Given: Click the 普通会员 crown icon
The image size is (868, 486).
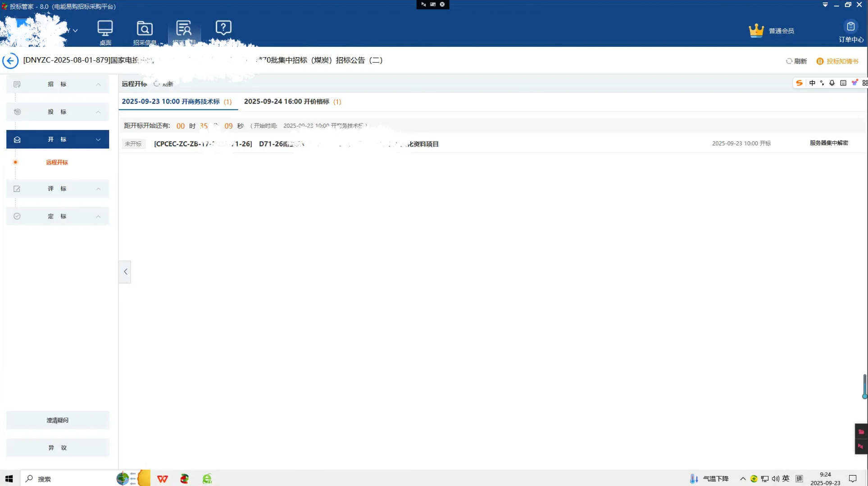Looking at the screenshot, I should 756,31.
